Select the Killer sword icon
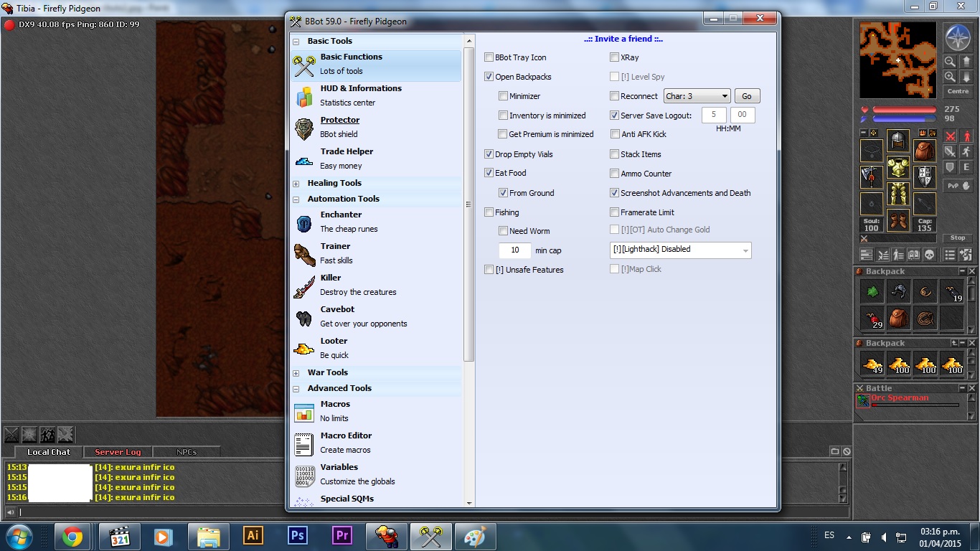 304,286
